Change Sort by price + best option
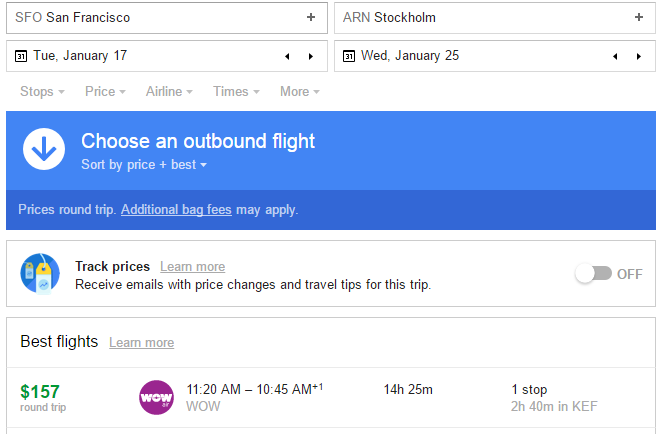Screen dimensions: 661x434 [x=144, y=165]
